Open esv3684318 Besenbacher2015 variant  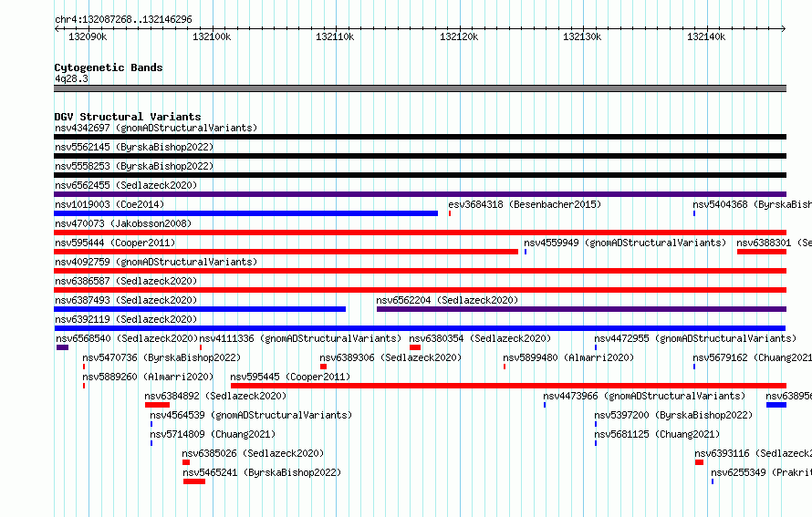pyautogui.click(x=525, y=204)
